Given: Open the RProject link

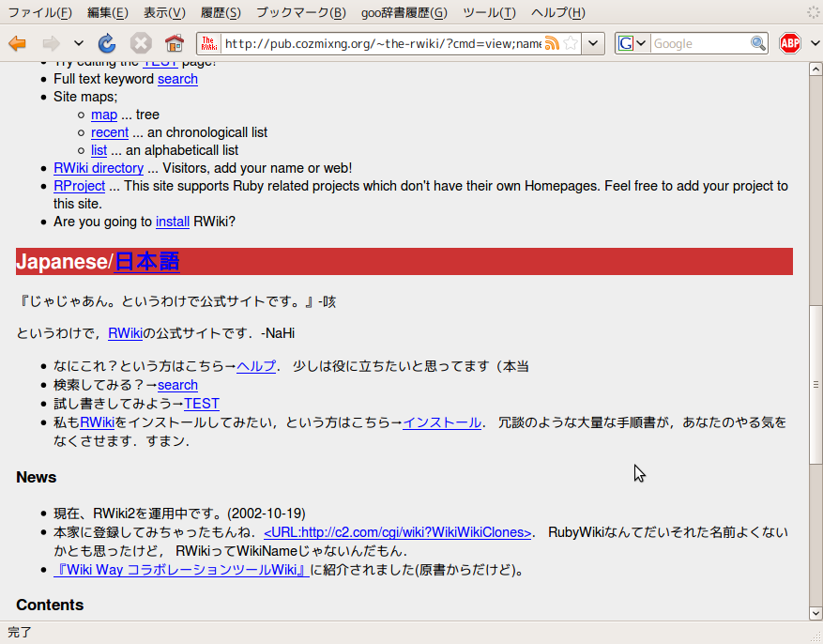Looking at the screenshot, I should click(79, 186).
